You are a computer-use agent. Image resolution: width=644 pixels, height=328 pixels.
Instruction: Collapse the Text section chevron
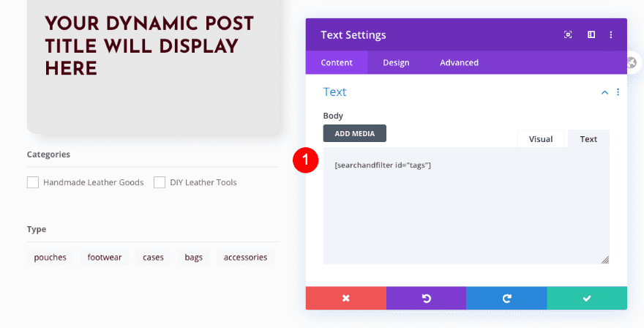point(604,92)
